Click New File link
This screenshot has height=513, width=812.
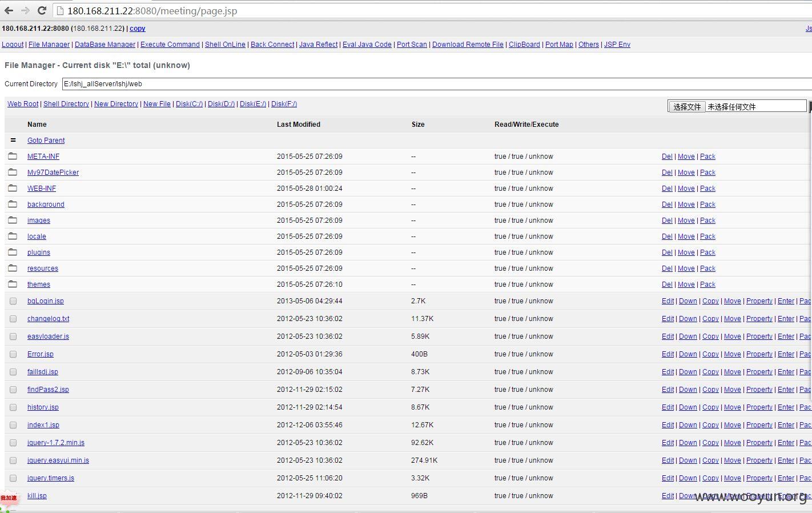coord(157,104)
